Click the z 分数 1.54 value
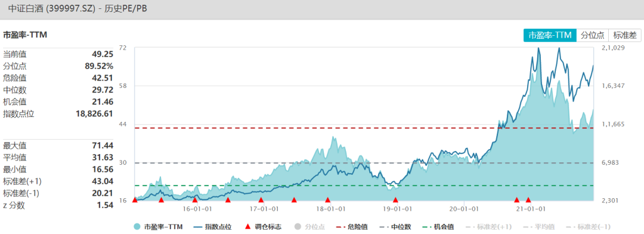Image resolution: width=644 pixels, height=234 pixels. [106, 205]
